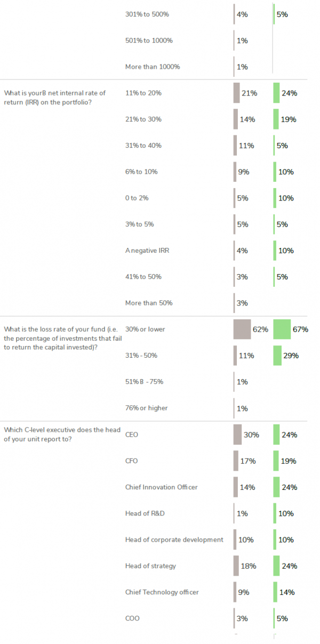Click the "76% or higher" answer label
Screen dimensions: 320x644
146,408
